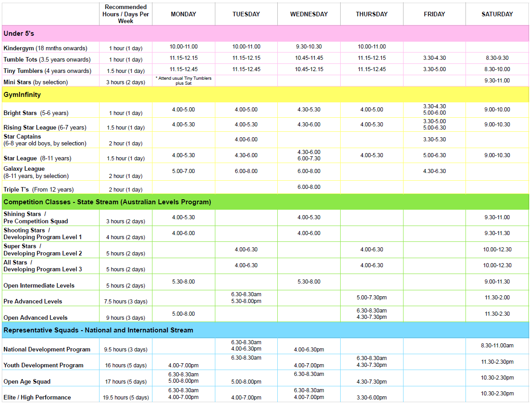Select the SATURDAY column header
This screenshot has width=532, height=404.
coord(497,14)
